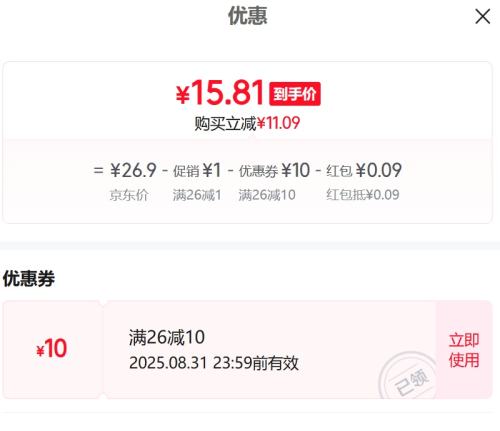Screen dimensions: 500x431
Task: Click the 购买立减¥11.09 text
Action: tap(247, 123)
